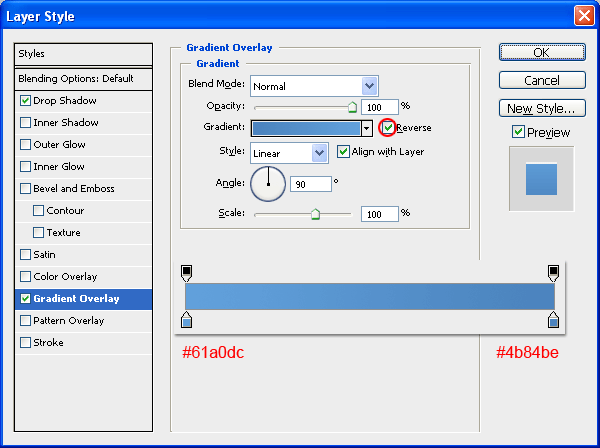The width and height of the screenshot is (600, 448).
Task: Open the Blend Mode dropdown
Action: [x=315, y=86]
